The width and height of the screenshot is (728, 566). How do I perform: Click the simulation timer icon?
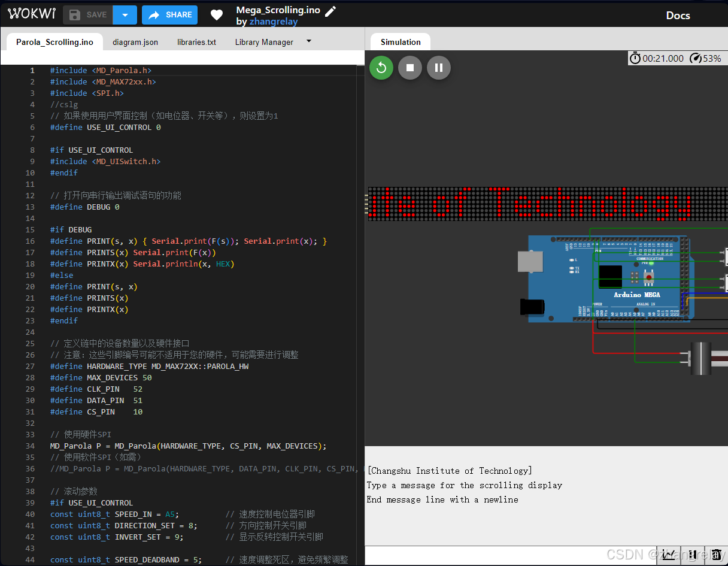tap(635, 58)
